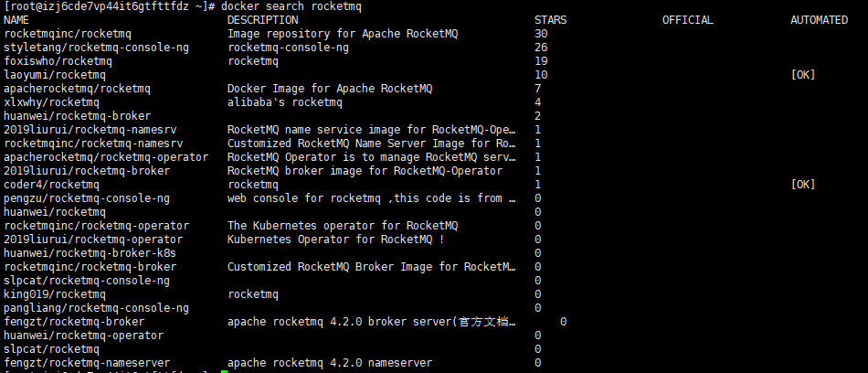Select the AUTOMATED column header
The image size is (868, 373).
[819, 20]
